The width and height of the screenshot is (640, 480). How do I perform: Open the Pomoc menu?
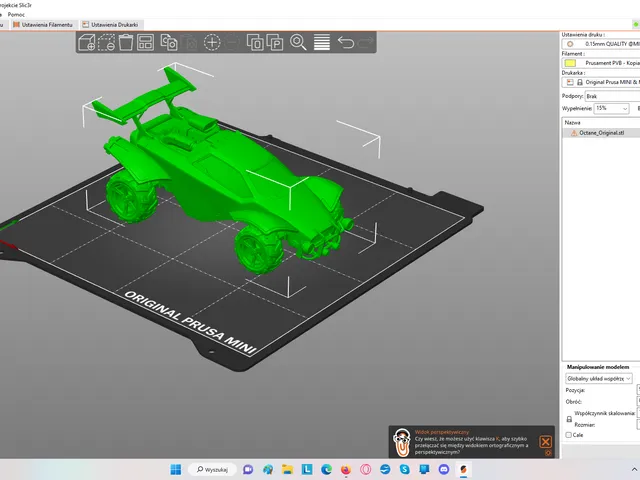click(x=16, y=15)
